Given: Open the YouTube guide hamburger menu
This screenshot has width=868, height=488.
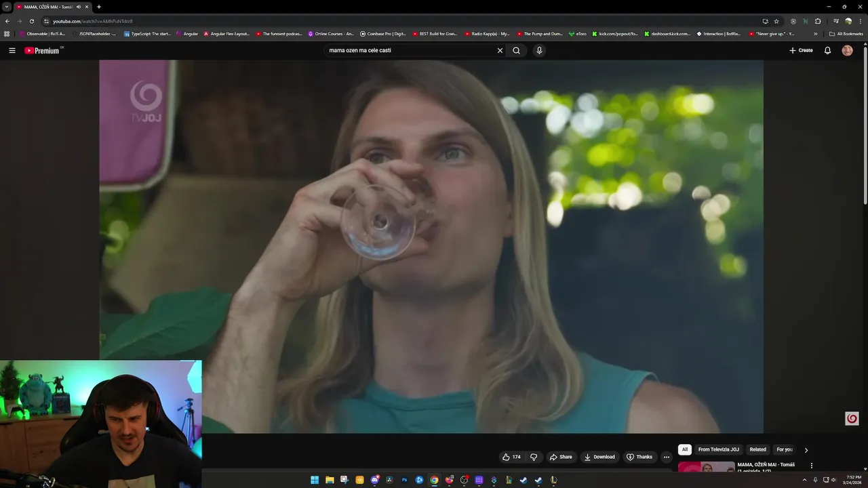Looking at the screenshot, I should coord(12,50).
